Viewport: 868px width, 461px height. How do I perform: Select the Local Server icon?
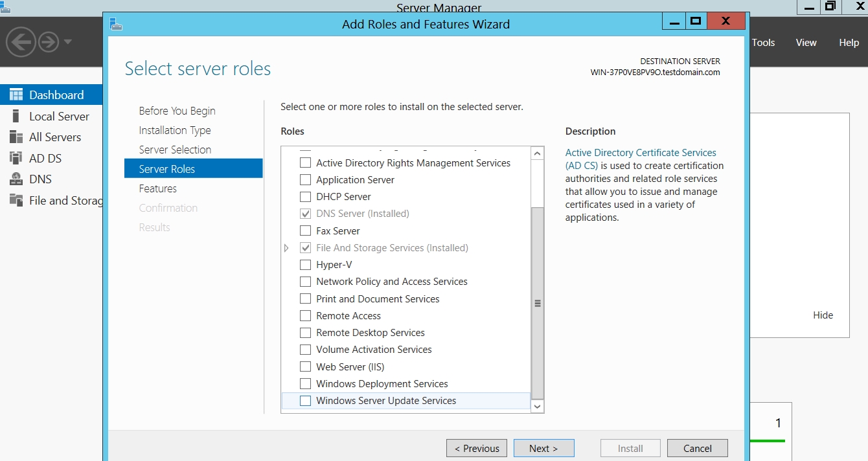[x=16, y=116]
